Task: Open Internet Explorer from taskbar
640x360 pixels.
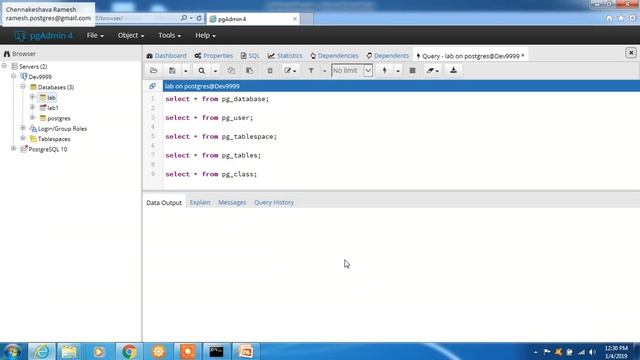Action: (41, 351)
